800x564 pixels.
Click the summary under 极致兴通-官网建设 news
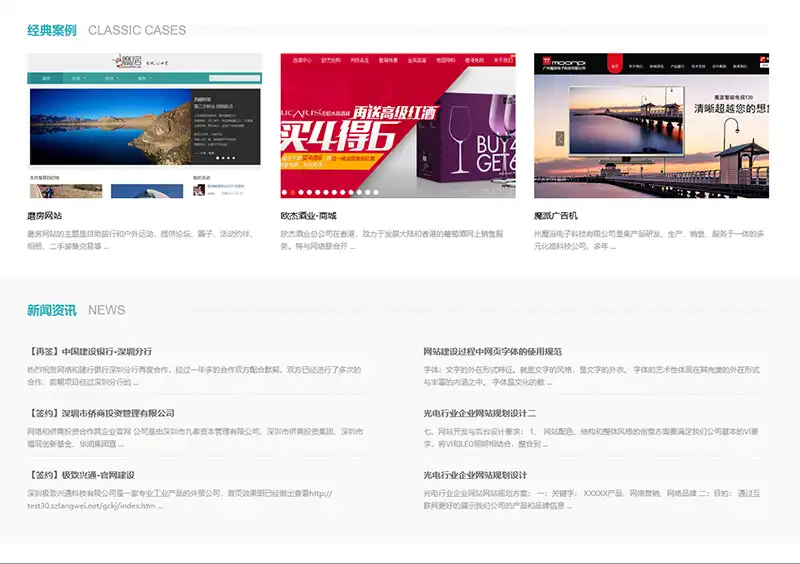click(x=180, y=499)
